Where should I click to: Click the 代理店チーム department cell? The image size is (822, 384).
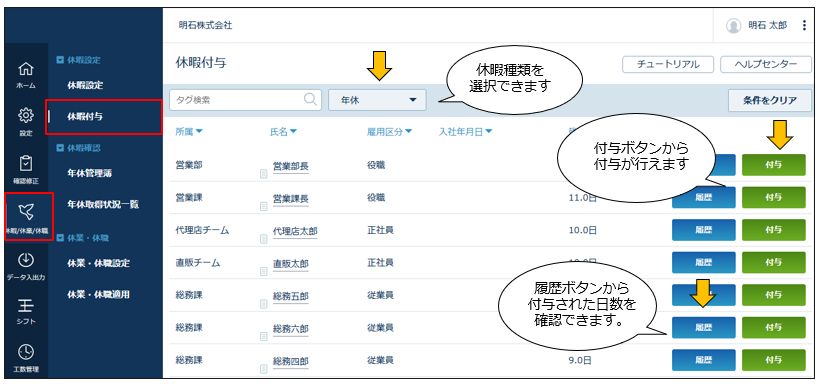coord(202,230)
